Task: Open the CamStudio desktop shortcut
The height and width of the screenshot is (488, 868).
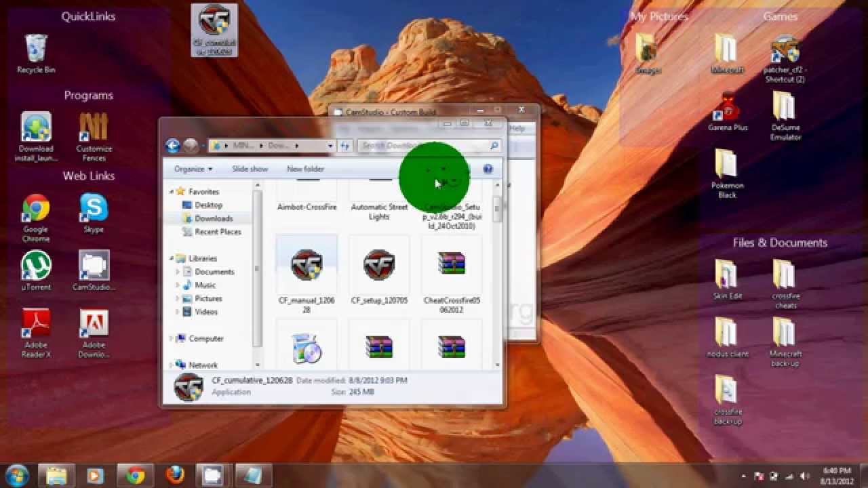Action: click(x=94, y=270)
